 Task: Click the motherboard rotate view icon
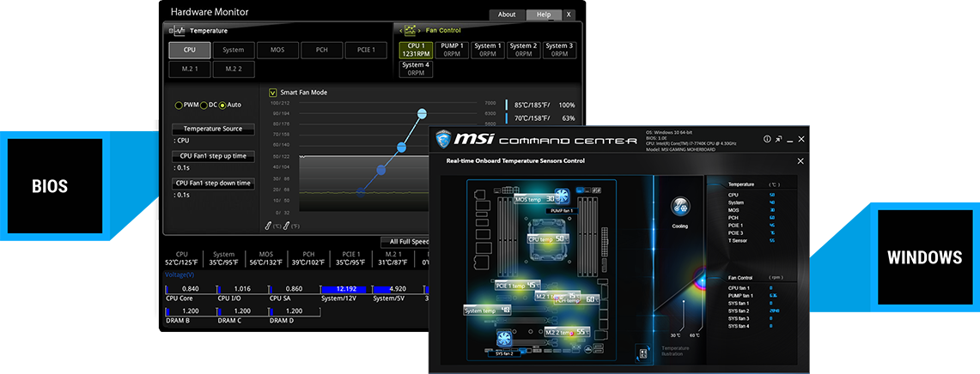(x=642, y=353)
